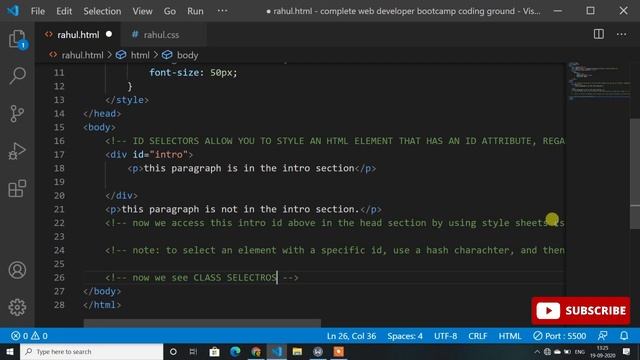
Task: Change encoding via UTF-8
Action: pyautogui.click(x=445, y=336)
